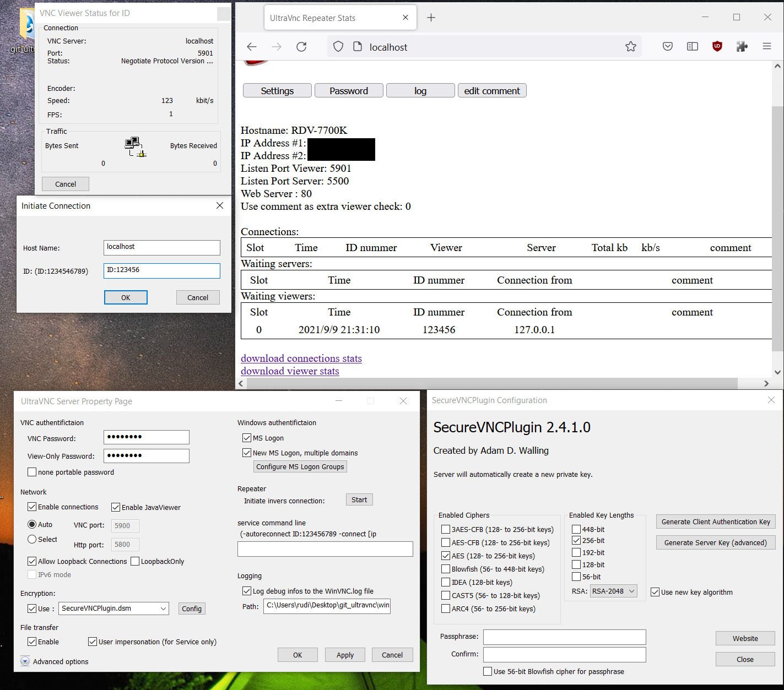Click Configure MS Logon Groups
This screenshot has width=784, height=690.
pyautogui.click(x=300, y=466)
